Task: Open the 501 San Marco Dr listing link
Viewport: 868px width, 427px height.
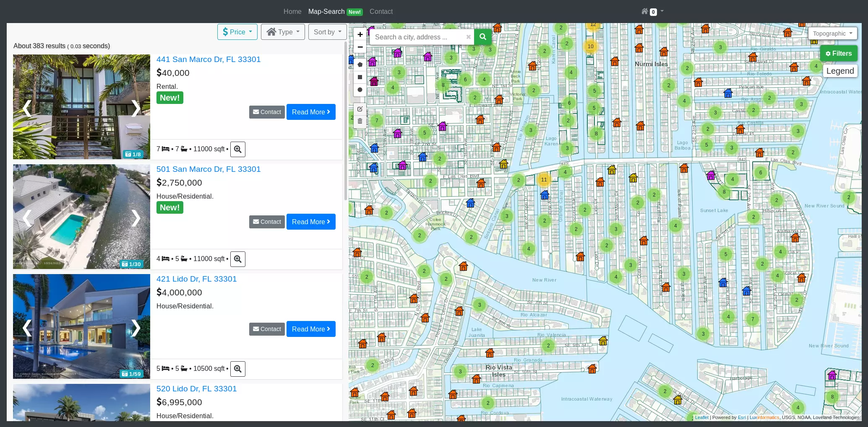Action: pyautogui.click(x=209, y=169)
